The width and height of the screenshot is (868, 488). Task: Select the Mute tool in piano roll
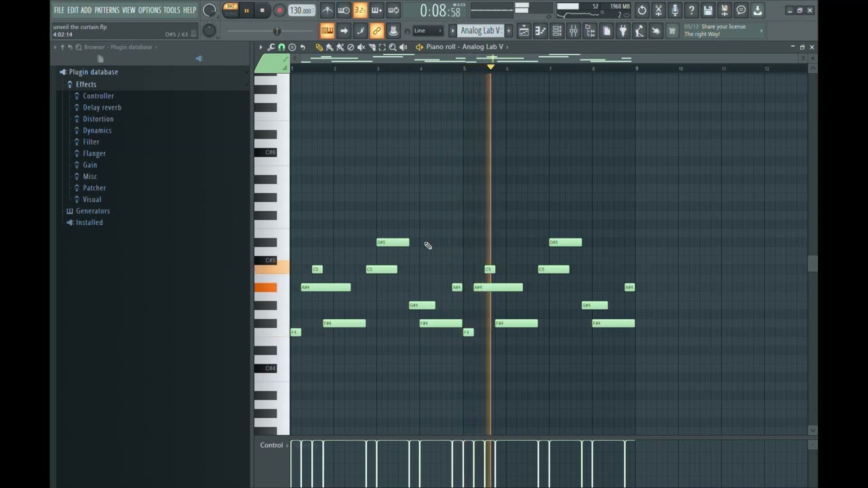coord(361,47)
